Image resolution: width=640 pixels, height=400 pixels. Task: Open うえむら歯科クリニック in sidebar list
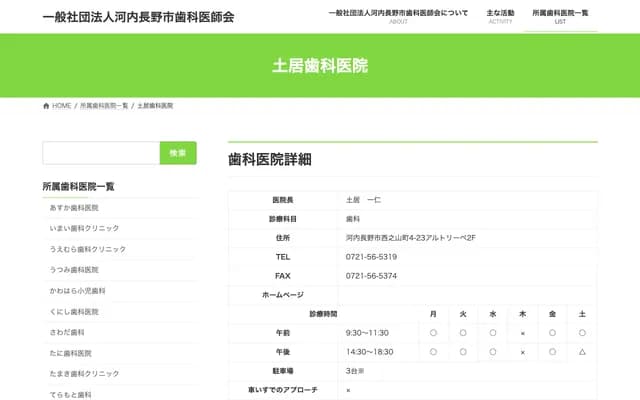tap(88, 249)
